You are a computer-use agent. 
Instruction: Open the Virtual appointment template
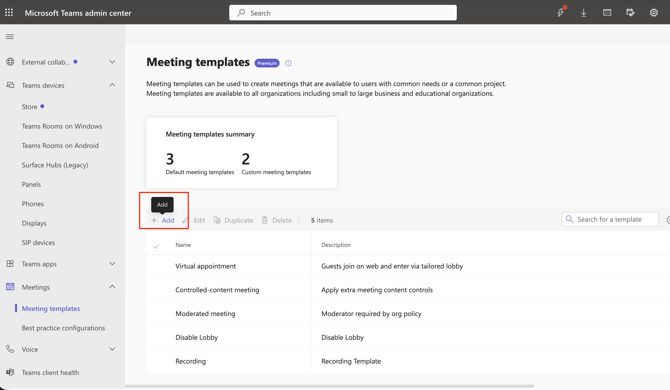click(x=206, y=266)
